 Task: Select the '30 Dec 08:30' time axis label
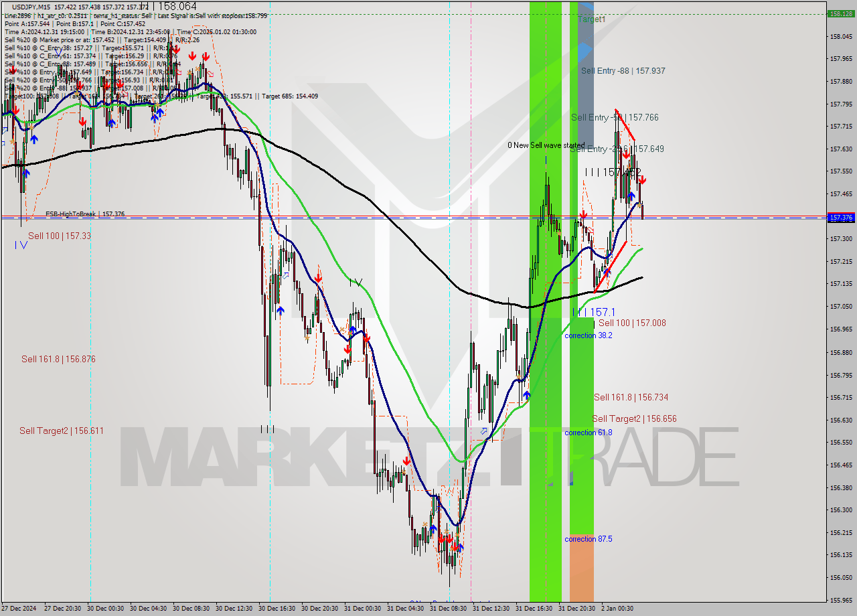[191, 609]
